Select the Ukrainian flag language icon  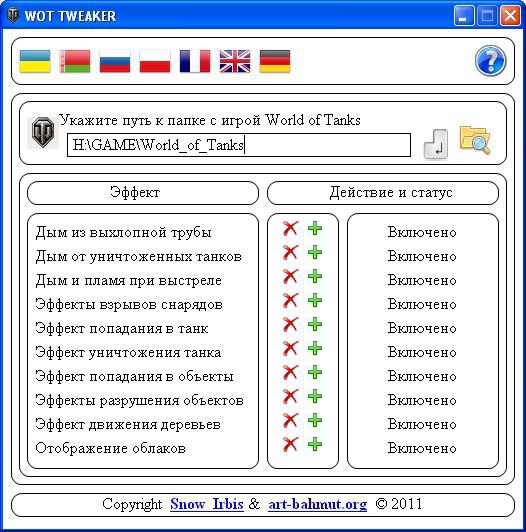click(x=35, y=61)
